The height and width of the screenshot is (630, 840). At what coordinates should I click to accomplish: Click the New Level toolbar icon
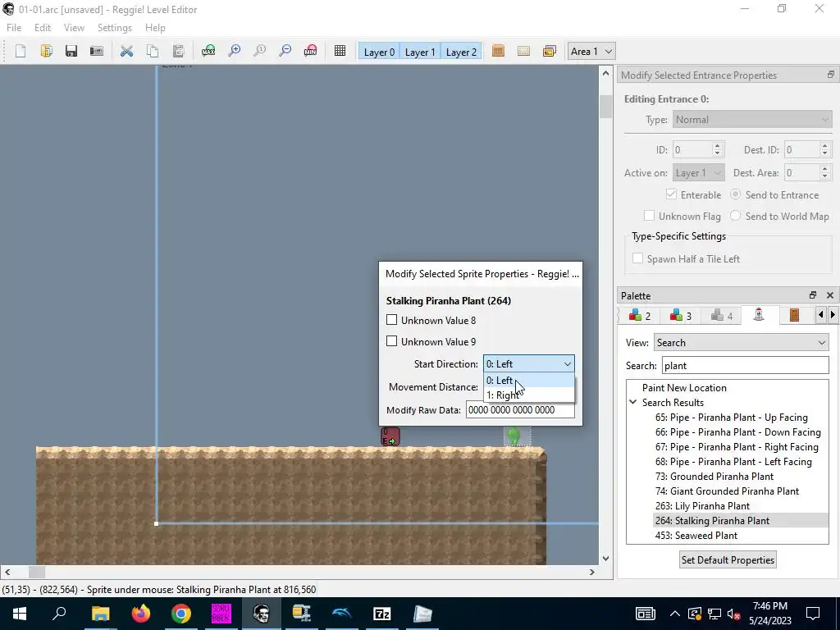point(21,52)
